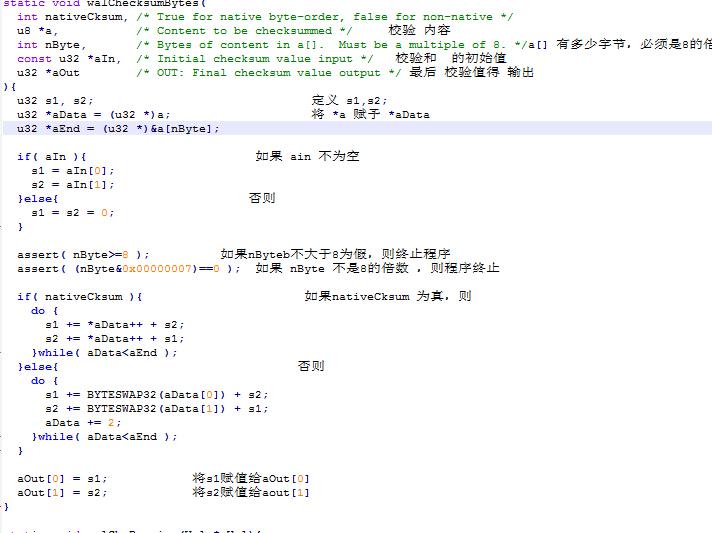This screenshot has height=533, width=712.
Task: Click the 'aOut[1] = s2;' assignment
Action: pos(61,493)
